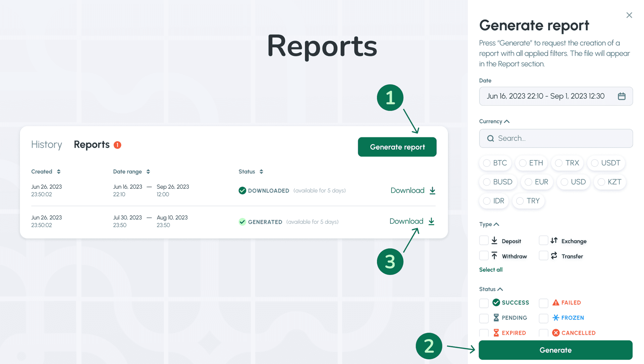This screenshot has height=364, width=644.
Task: Close the Generate report panel
Action: [x=629, y=15]
